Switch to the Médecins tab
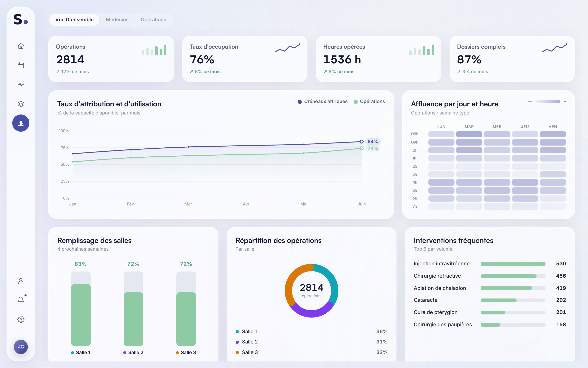Image resolution: width=588 pixels, height=368 pixels. [117, 20]
